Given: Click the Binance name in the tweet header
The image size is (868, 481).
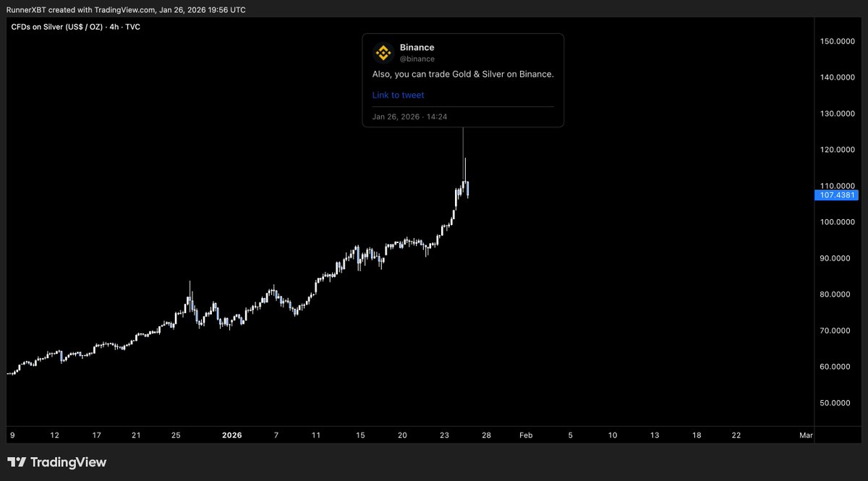Looking at the screenshot, I should 417,47.
